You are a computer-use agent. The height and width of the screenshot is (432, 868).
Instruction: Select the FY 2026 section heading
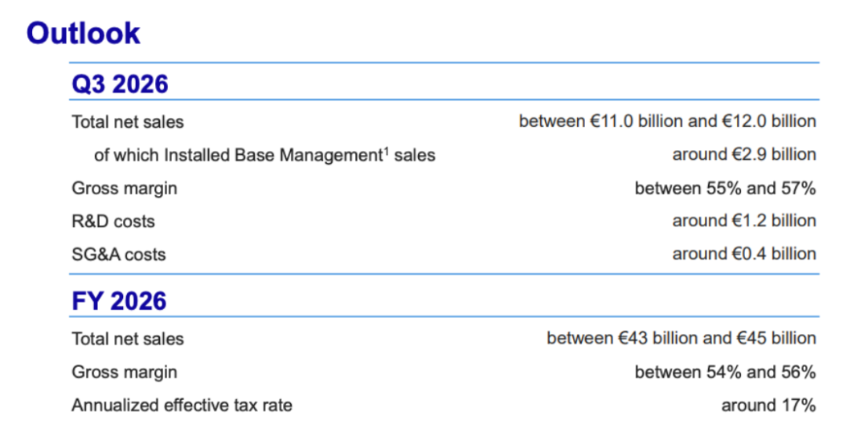pos(119,301)
